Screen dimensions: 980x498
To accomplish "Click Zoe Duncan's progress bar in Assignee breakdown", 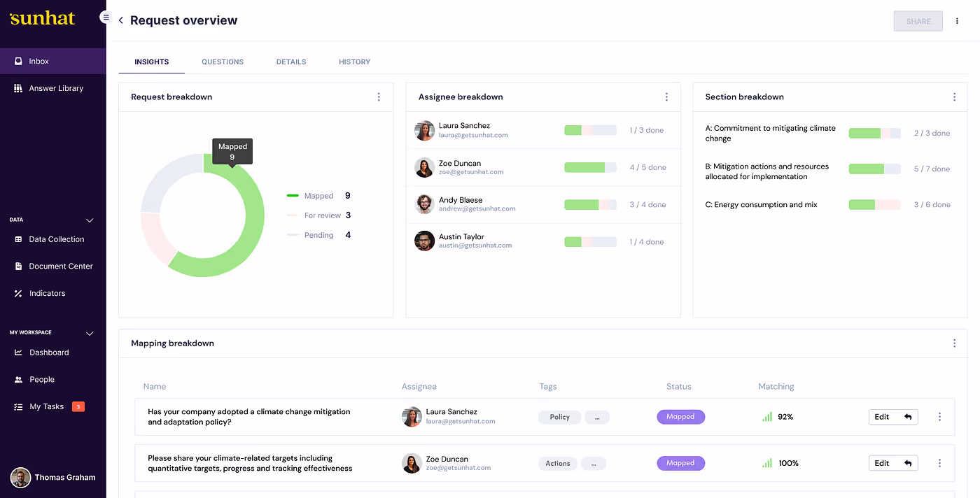I will click(x=590, y=167).
